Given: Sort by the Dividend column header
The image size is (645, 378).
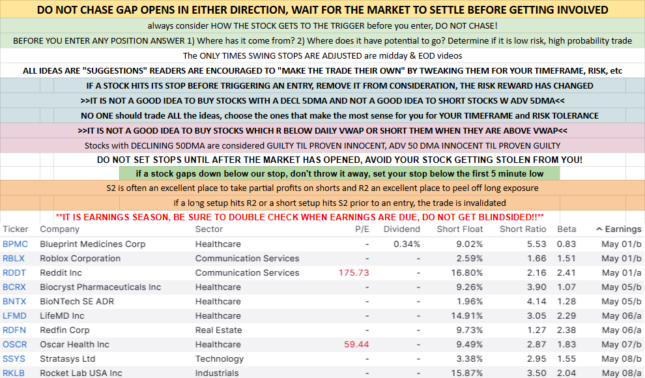Looking at the screenshot, I should pyautogui.click(x=401, y=229).
